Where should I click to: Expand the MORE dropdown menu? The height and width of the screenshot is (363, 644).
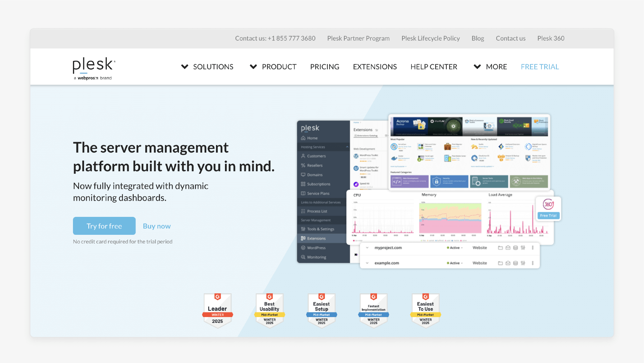click(490, 67)
